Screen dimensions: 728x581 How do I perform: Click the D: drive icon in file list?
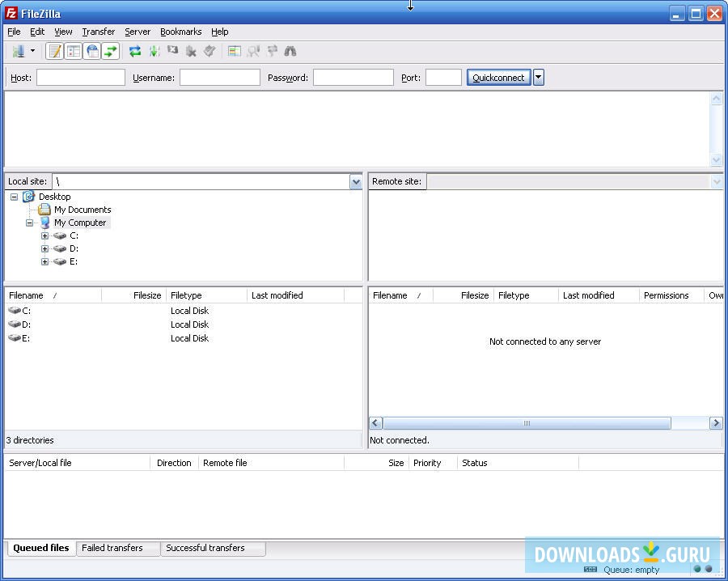pos(15,324)
